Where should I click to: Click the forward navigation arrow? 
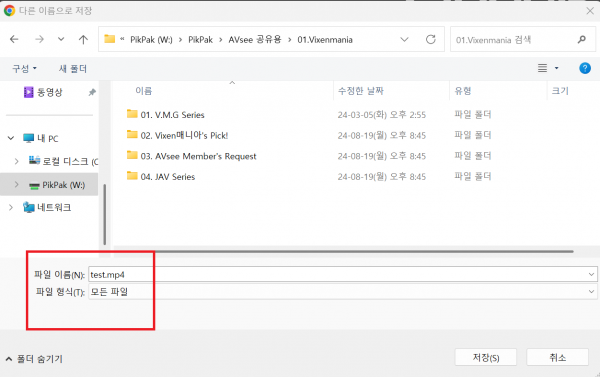coord(39,39)
